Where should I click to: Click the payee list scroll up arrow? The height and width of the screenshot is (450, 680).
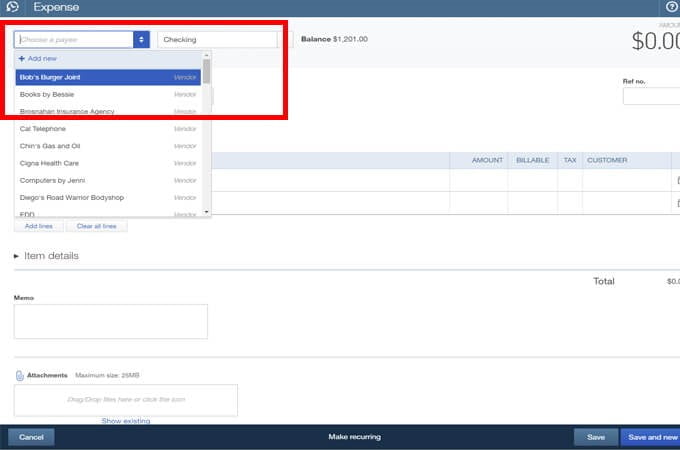206,55
